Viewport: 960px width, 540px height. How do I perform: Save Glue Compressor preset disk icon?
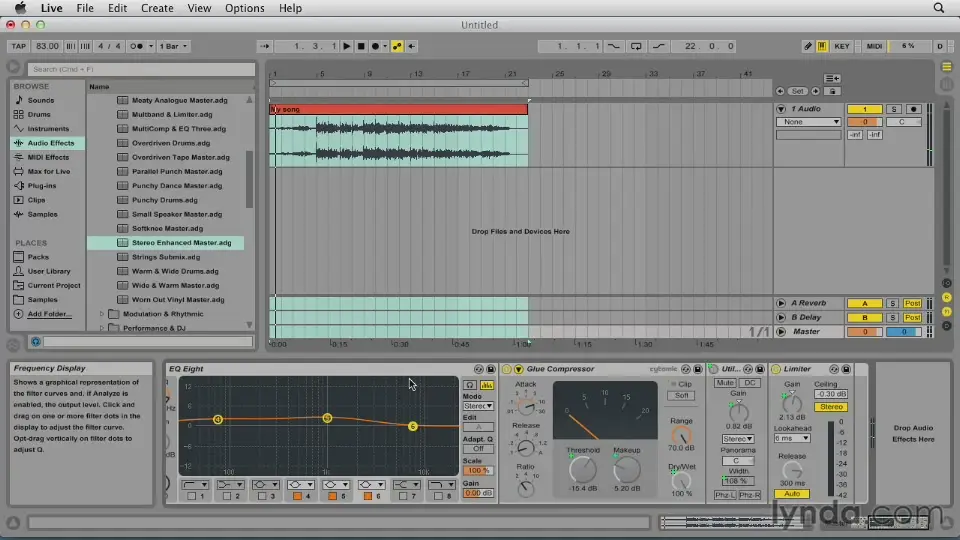(697, 369)
